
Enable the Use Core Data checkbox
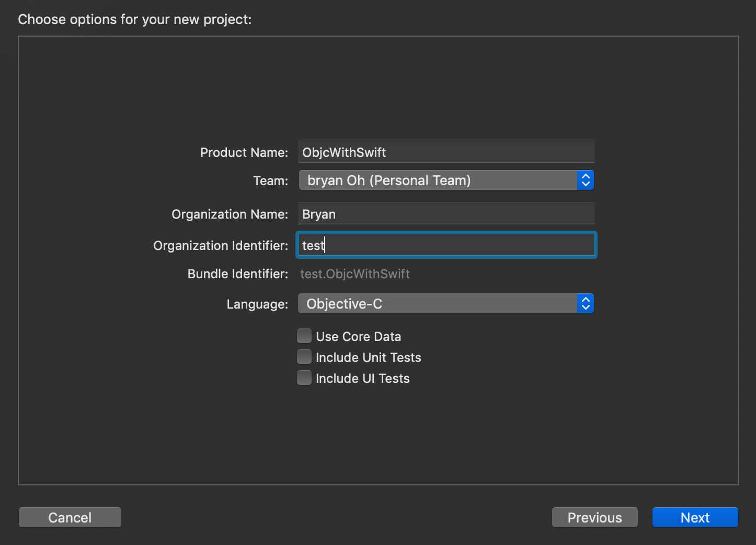click(304, 336)
